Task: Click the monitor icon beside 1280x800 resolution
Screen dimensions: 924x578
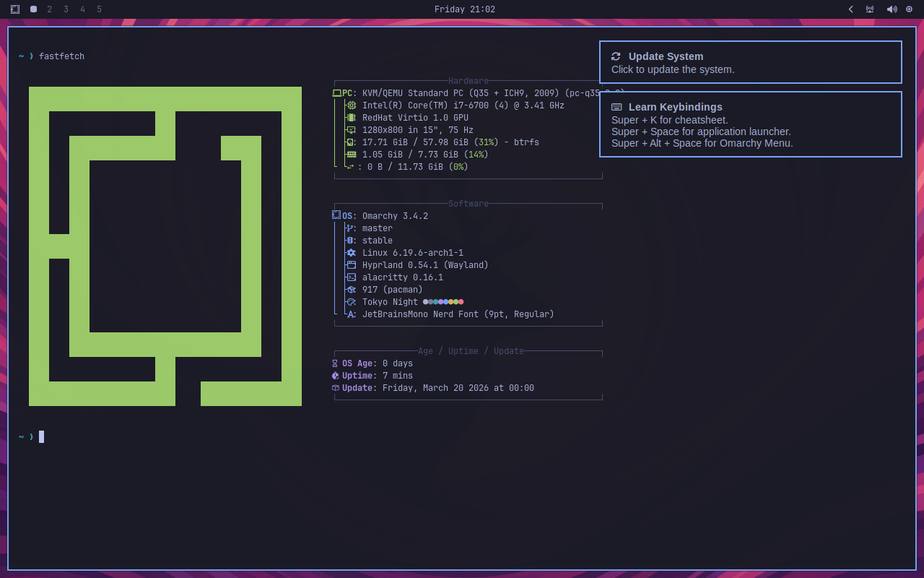Action: coord(351,129)
